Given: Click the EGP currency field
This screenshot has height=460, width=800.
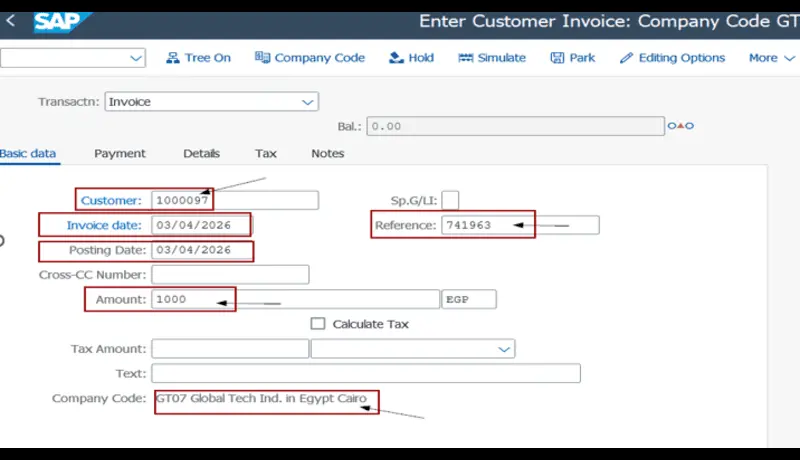Looking at the screenshot, I should 469,299.
